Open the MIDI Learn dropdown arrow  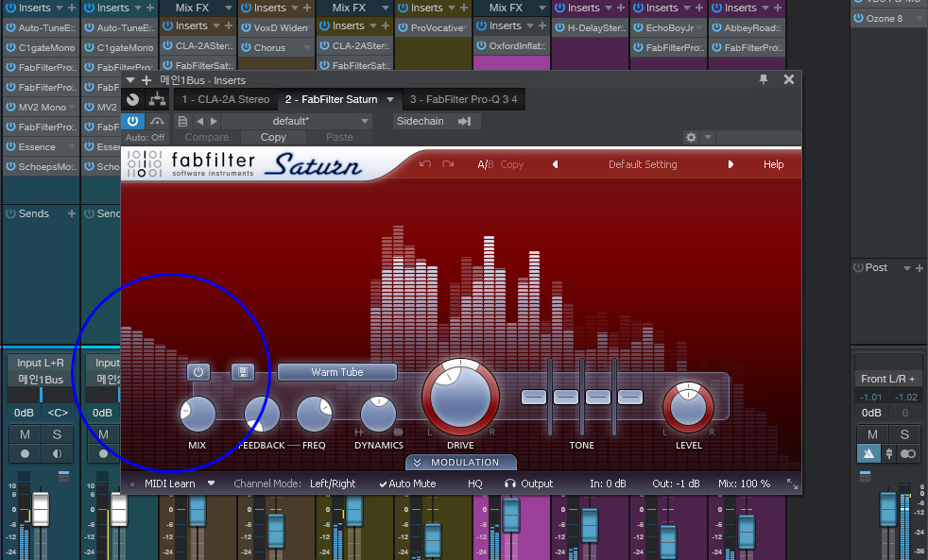[212, 484]
